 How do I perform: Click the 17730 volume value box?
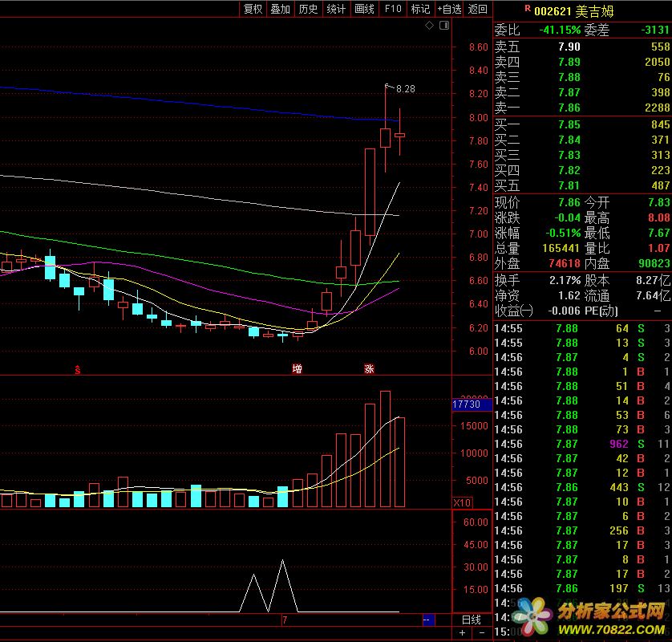pyautogui.click(x=472, y=404)
